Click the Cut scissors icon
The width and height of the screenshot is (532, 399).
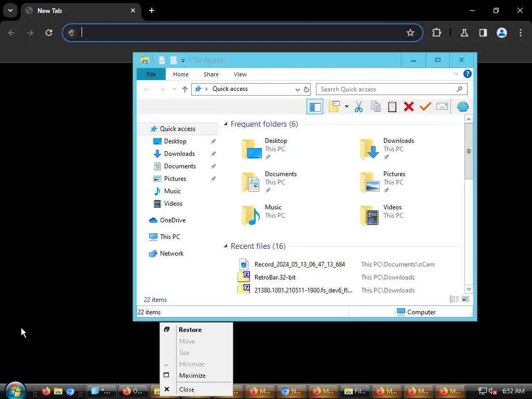tap(358, 107)
